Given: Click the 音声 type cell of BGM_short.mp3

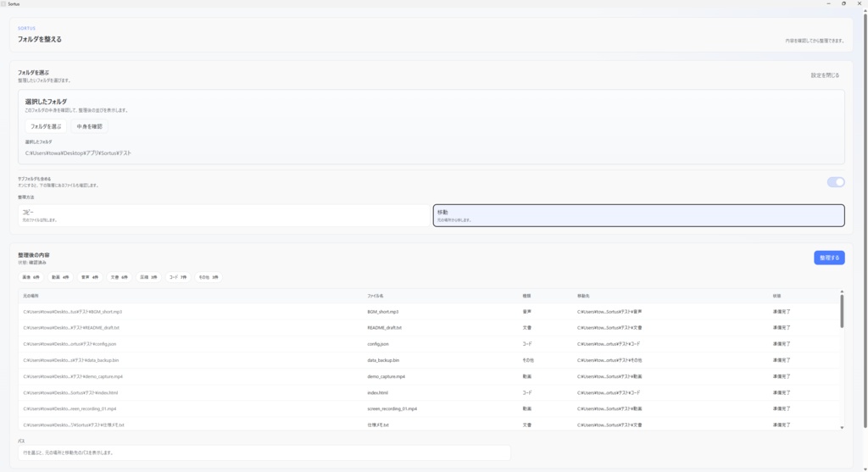Looking at the screenshot, I should [x=526, y=312].
